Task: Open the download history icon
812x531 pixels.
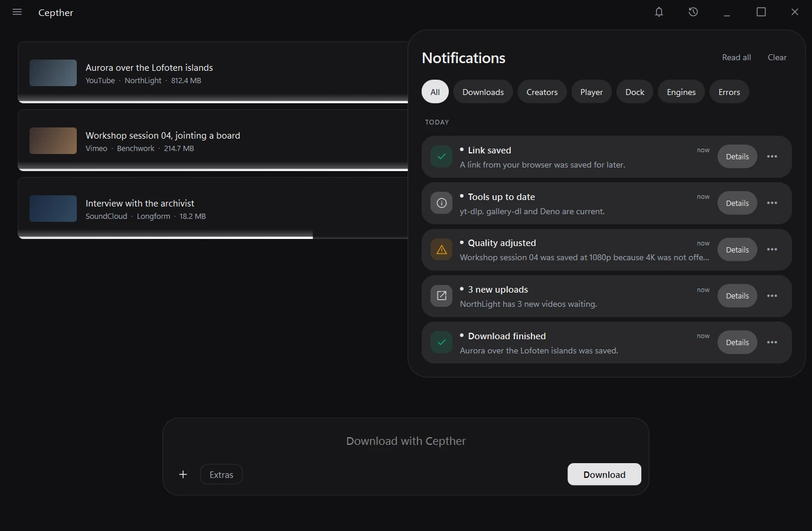Action: tap(693, 12)
